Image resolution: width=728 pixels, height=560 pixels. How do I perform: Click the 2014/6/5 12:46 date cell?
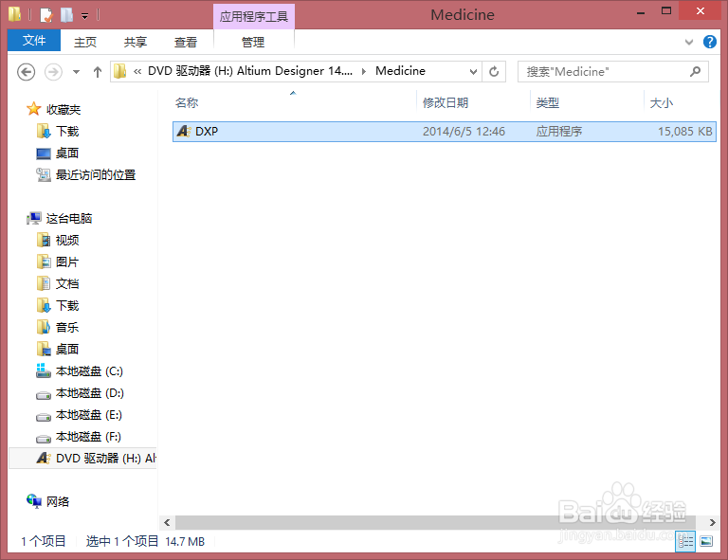464,132
